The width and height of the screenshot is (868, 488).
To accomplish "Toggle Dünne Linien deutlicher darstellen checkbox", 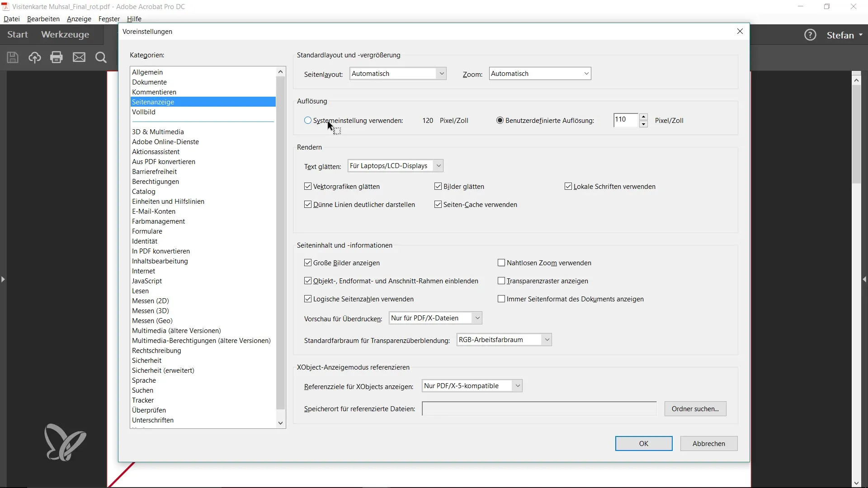I will 308,204.
